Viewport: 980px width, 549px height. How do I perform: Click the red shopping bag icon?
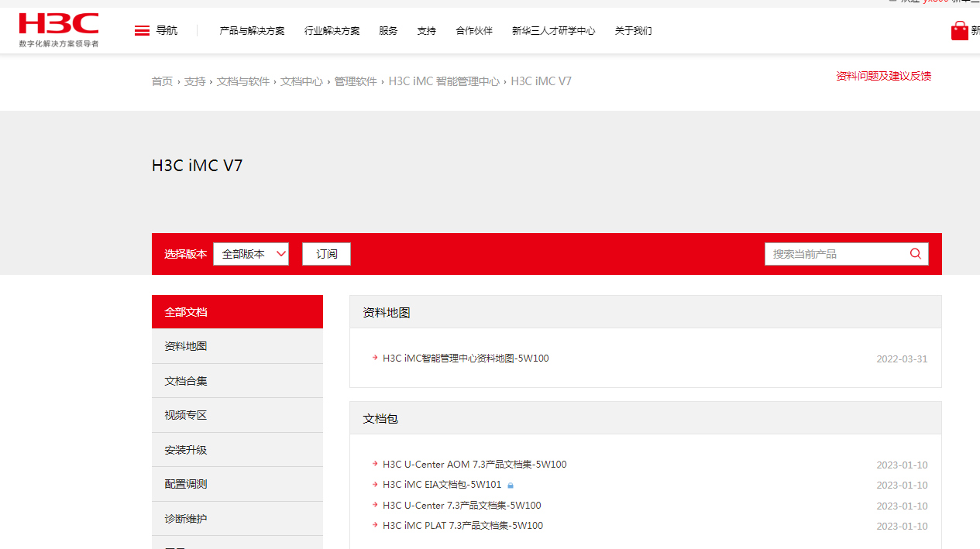point(960,30)
